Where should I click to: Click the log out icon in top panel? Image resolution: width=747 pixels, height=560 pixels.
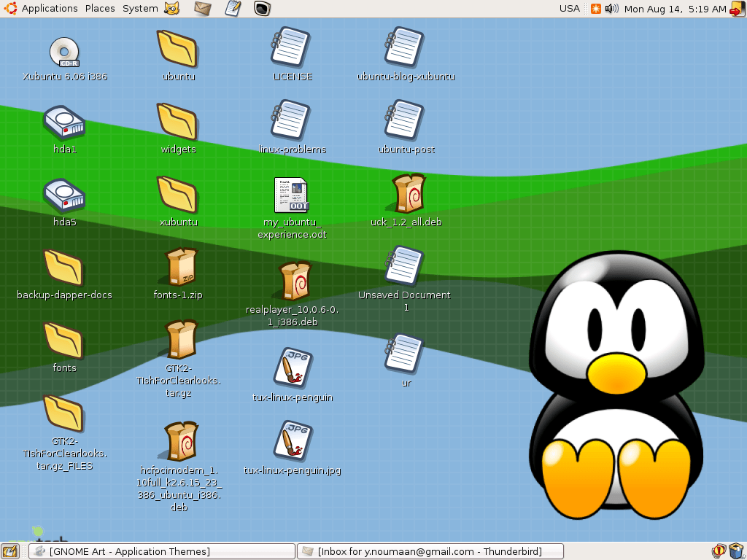[738, 9]
